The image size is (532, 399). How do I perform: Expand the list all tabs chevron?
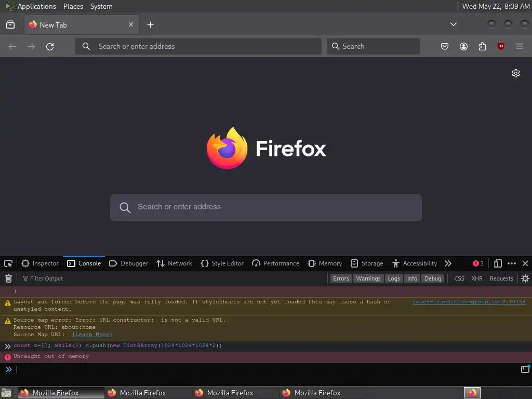tap(453, 24)
